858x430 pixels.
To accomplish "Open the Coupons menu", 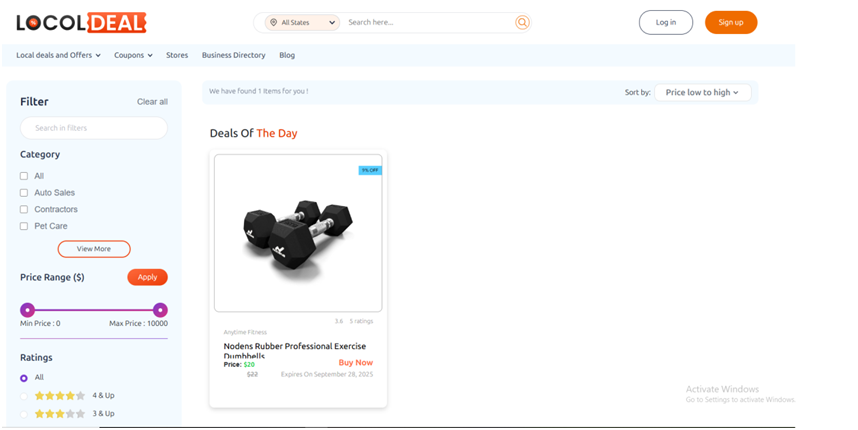I will pos(133,55).
